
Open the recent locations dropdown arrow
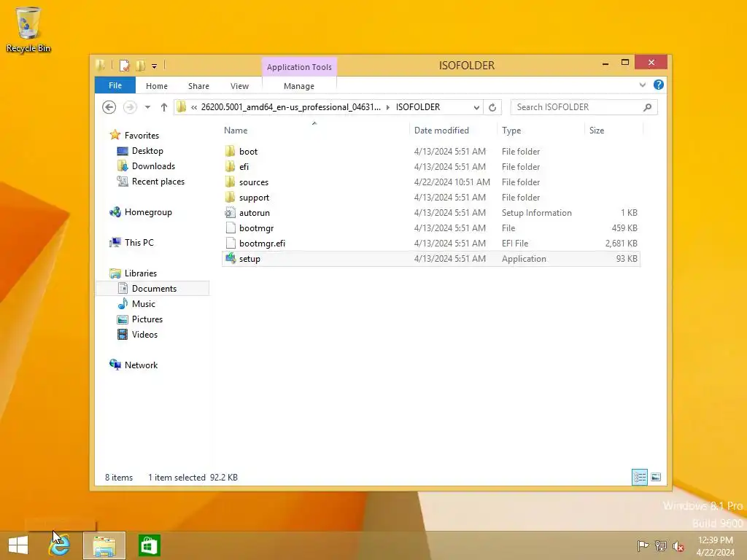(147, 107)
